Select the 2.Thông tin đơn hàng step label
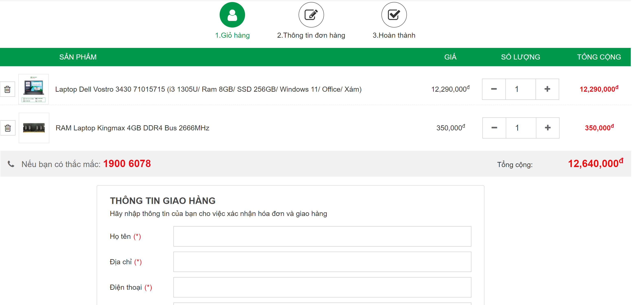The height and width of the screenshot is (305, 644). click(311, 35)
